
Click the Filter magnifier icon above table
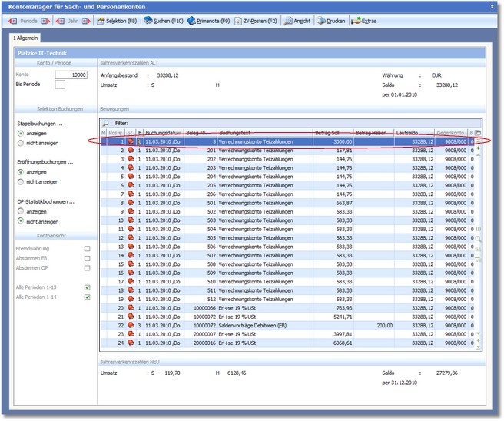pyautogui.click(x=105, y=123)
